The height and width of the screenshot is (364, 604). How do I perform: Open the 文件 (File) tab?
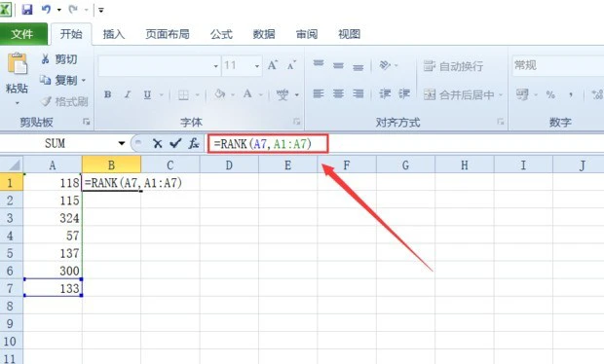click(22, 34)
